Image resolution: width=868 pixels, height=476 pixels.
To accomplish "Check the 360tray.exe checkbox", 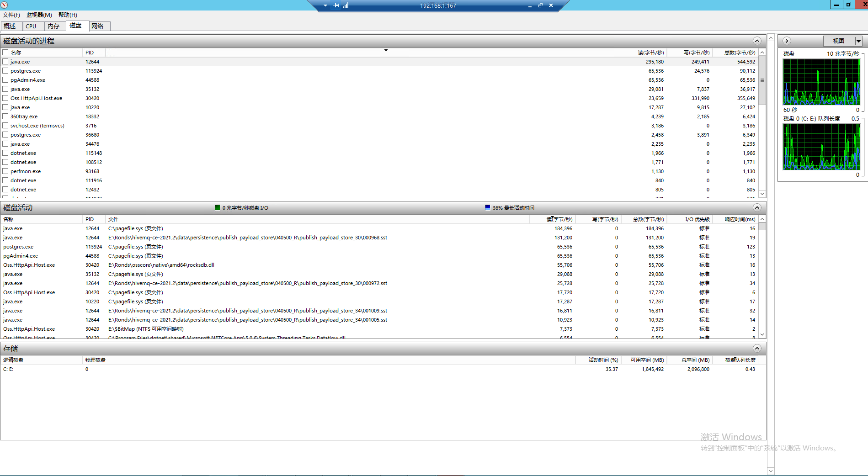I will pyautogui.click(x=5, y=116).
